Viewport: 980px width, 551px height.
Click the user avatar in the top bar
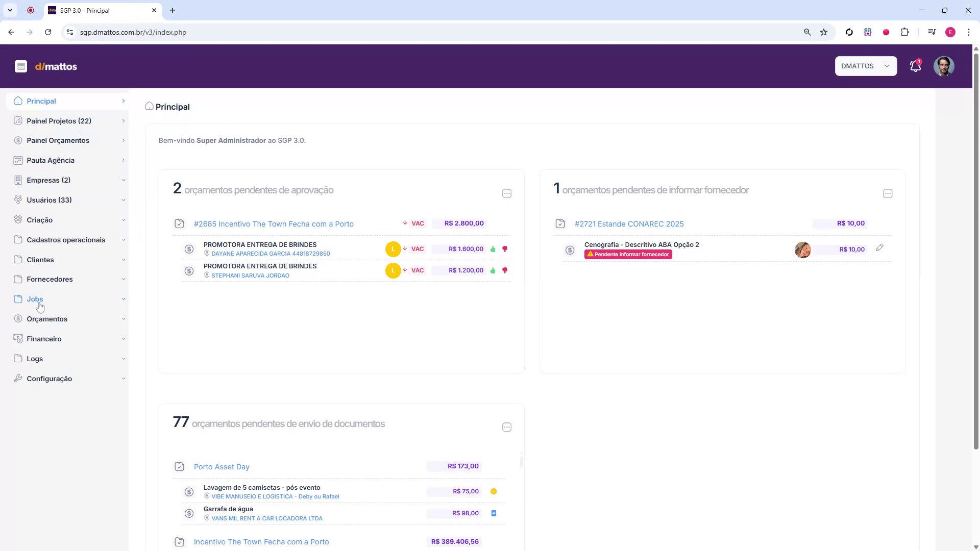pyautogui.click(x=944, y=66)
